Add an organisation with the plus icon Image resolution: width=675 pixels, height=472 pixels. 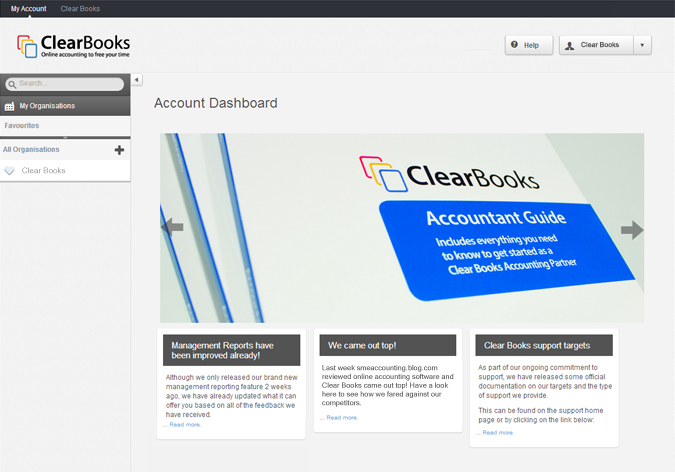coord(119,150)
